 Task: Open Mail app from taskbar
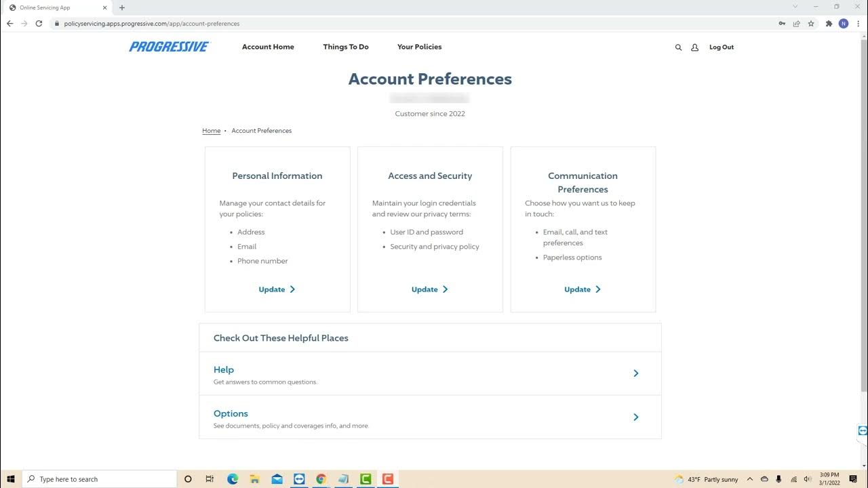277,479
